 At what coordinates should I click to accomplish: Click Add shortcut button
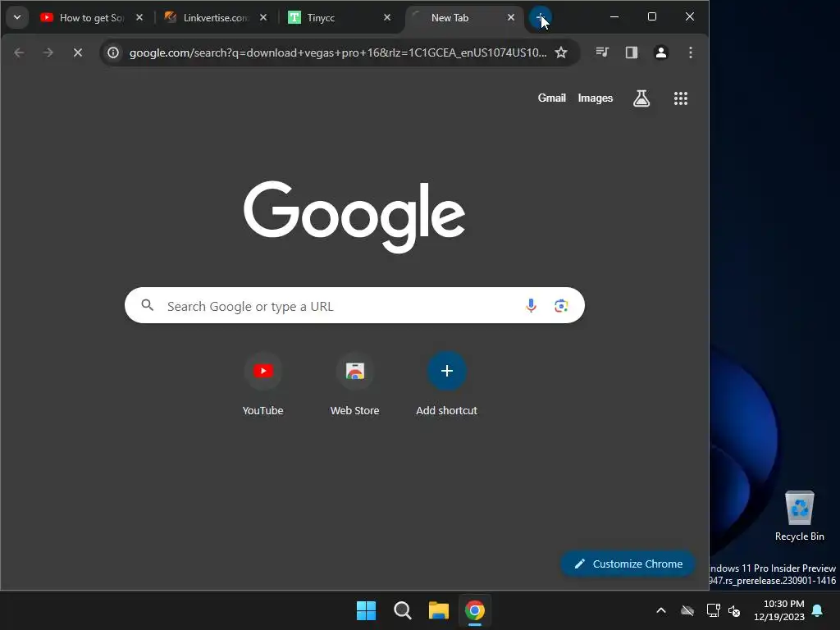pyautogui.click(x=447, y=385)
